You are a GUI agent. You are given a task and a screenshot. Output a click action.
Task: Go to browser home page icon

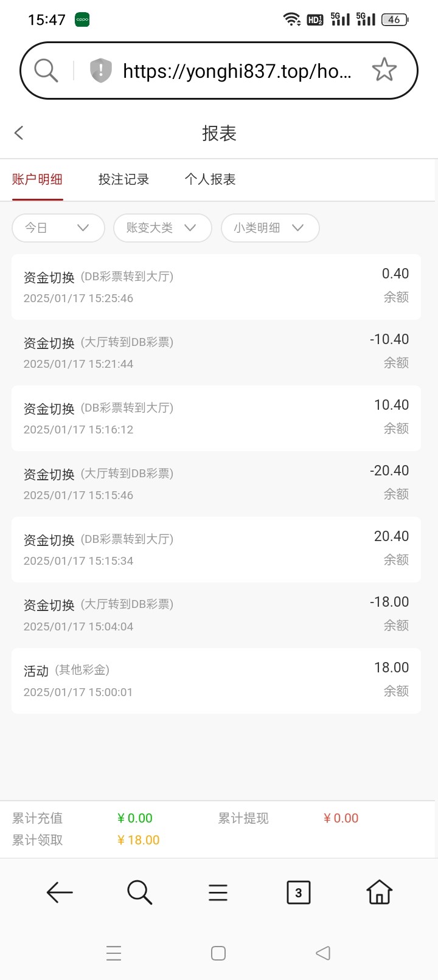tap(379, 892)
